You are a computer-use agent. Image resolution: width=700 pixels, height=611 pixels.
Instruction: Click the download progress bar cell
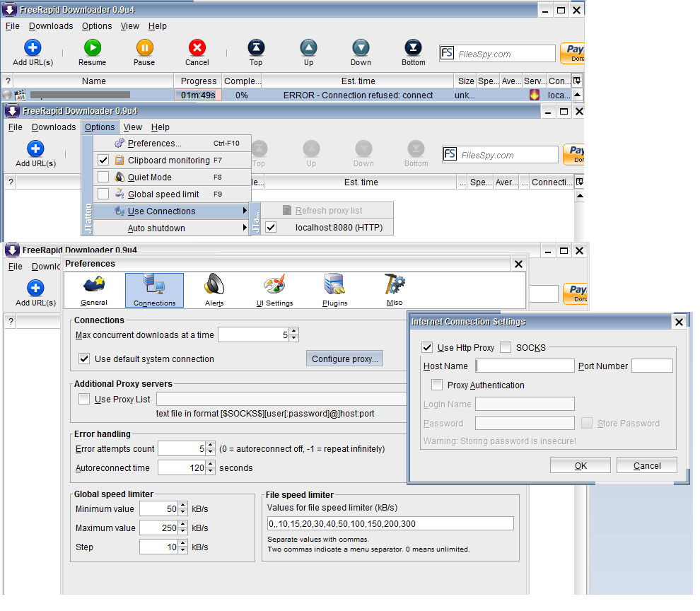click(198, 95)
